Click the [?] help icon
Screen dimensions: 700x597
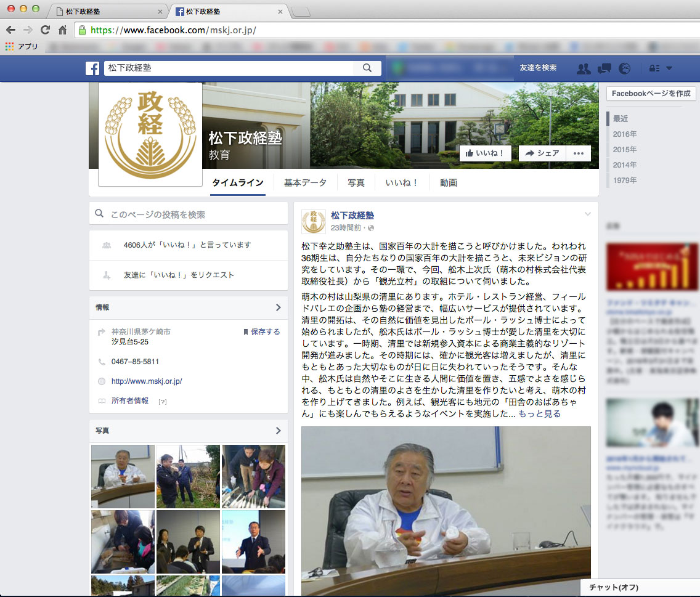(x=163, y=402)
